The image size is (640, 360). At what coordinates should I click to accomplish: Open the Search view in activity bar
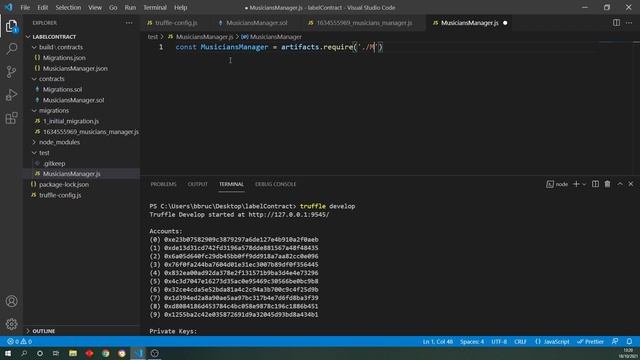pos(11,49)
